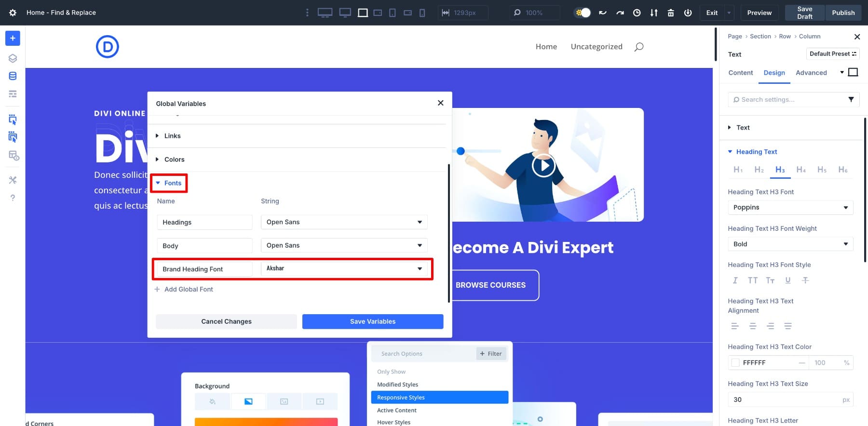868x426 pixels.
Task: Select the H2 heading level
Action: tap(759, 170)
